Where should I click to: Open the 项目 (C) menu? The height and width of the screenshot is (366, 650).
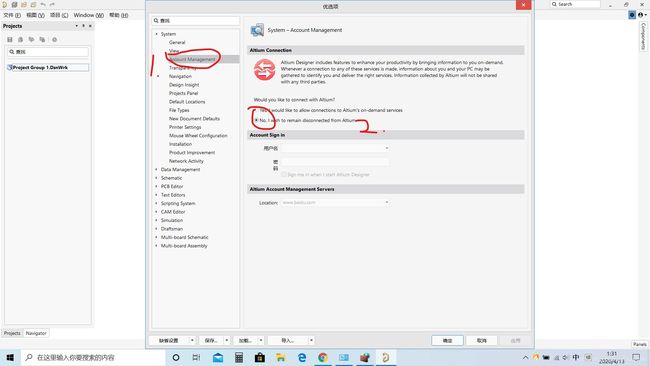[x=59, y=15]
